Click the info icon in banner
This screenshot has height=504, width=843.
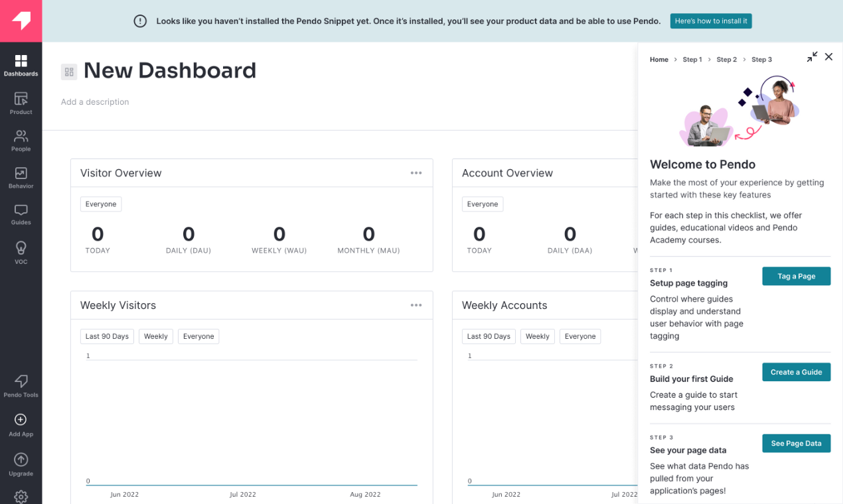click(x=140, y=21)
